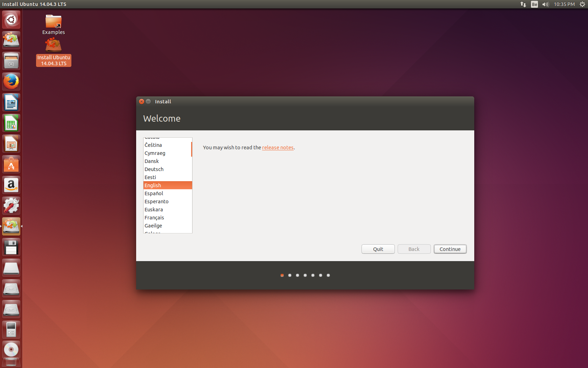Screen dimensions: 588x368
Task: Select the Install Ubuntu 14.04.3 LTS desktop icon
Action: click(54, 52)
